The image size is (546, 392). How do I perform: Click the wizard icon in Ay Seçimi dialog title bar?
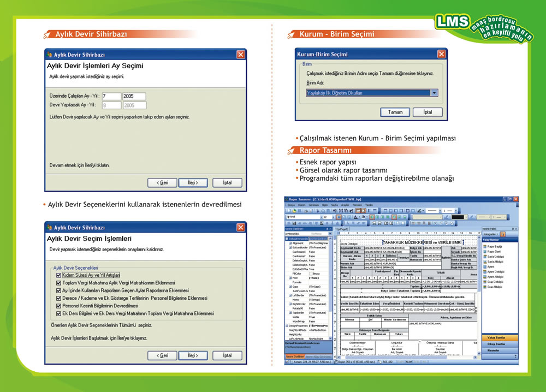tap(50, 54)
